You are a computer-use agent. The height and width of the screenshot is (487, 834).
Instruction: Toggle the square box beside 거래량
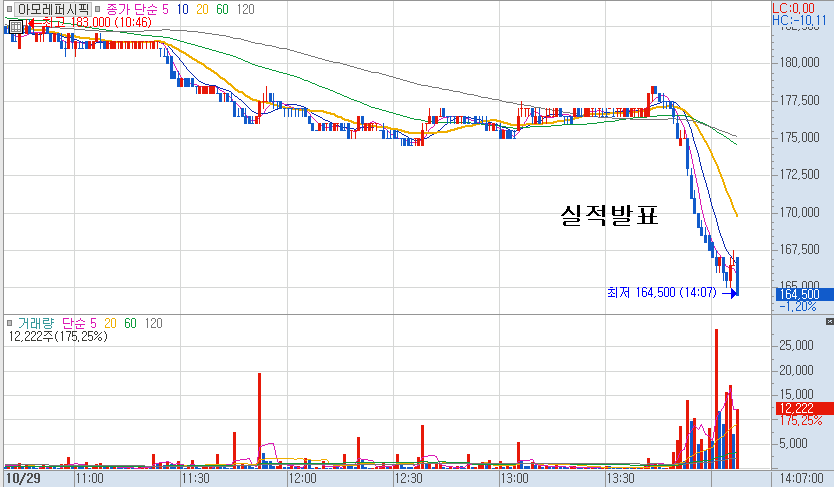(9, 323)
